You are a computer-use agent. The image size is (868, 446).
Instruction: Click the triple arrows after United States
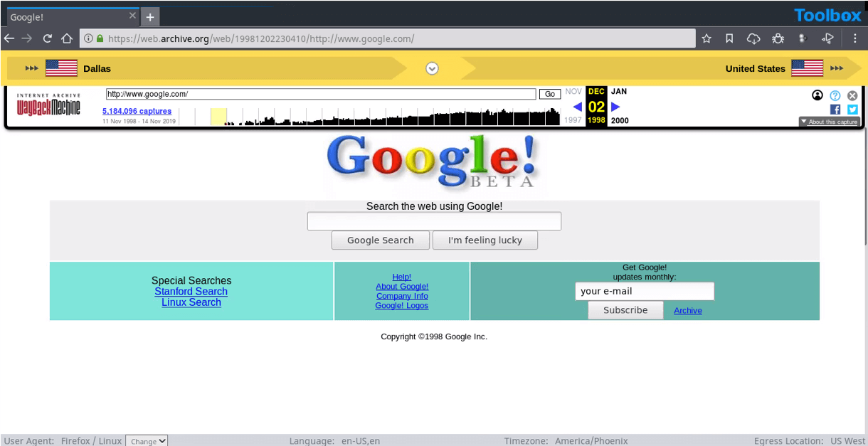pyautogui.click(x=836, y=68)
